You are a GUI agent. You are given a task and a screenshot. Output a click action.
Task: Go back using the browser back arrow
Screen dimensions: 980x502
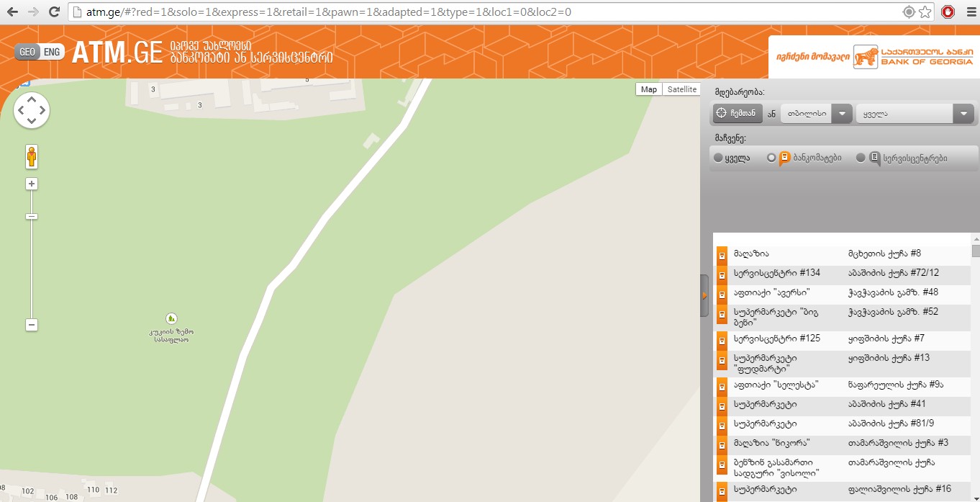[x=12, y=12]
